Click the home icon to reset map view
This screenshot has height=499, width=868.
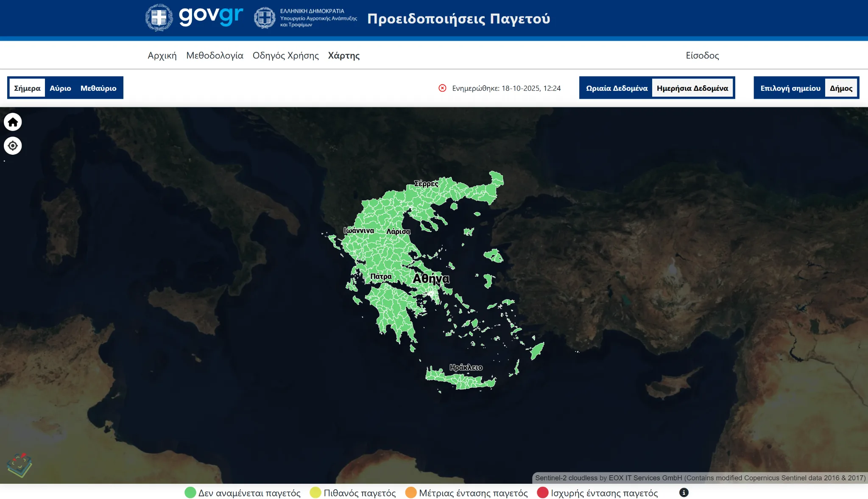(x=13, y=122)
